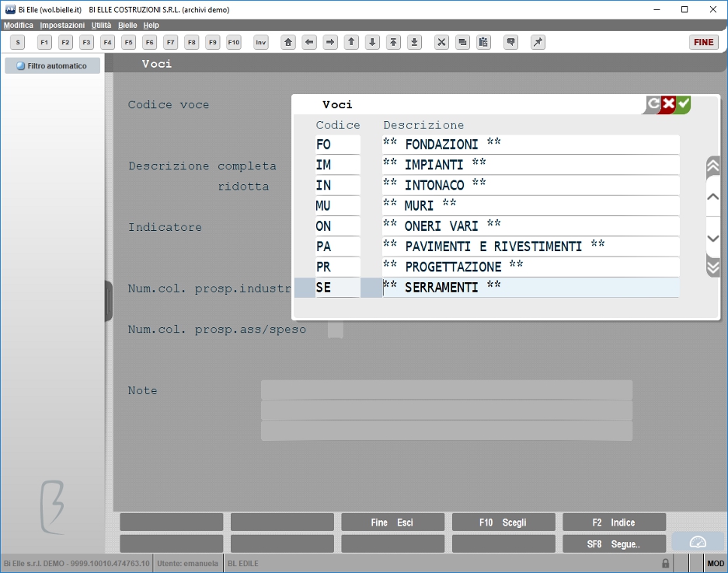Click the SF8 Segue.. button
Viewport: 728px width, 573px height.
pyautogui.click(x=615, y=543)
